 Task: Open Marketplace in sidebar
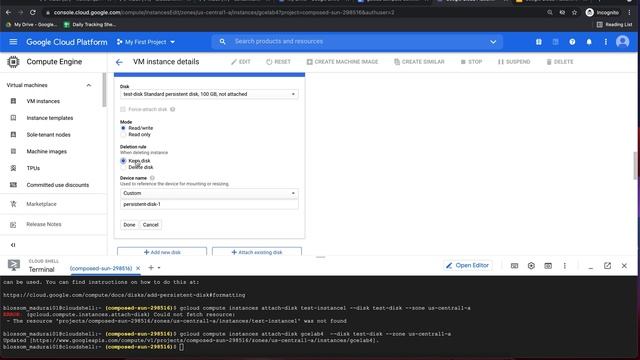(41, 204)
